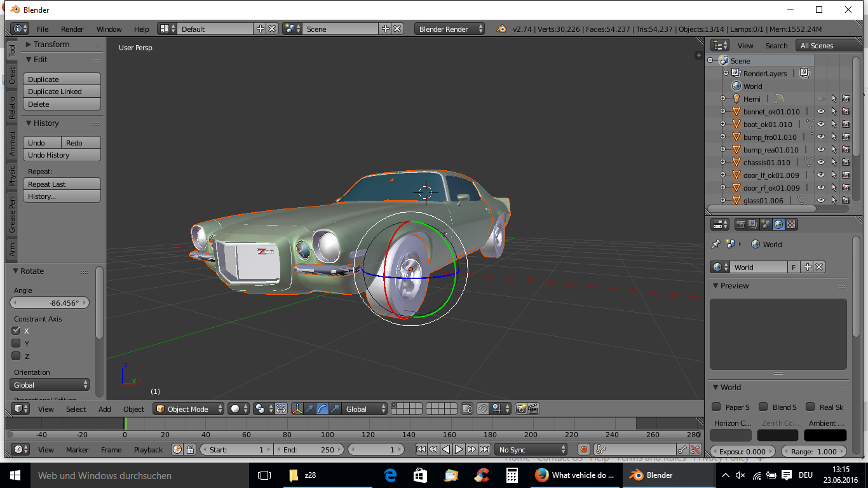Click OpenGL render animation clapper icon
The image size is (868, 488).
click(x=534, y=409)
